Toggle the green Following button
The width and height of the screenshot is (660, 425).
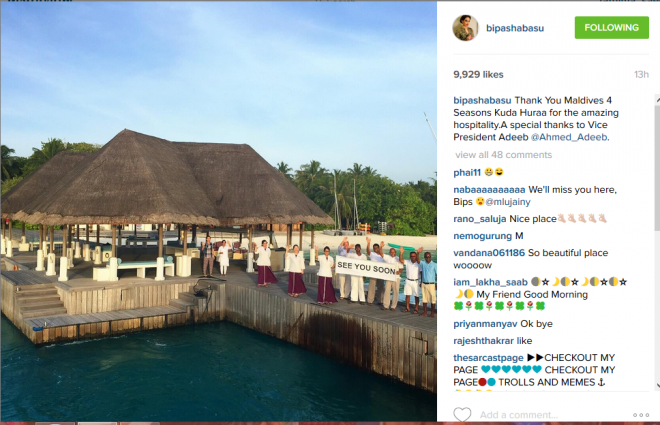coord(611,28)
